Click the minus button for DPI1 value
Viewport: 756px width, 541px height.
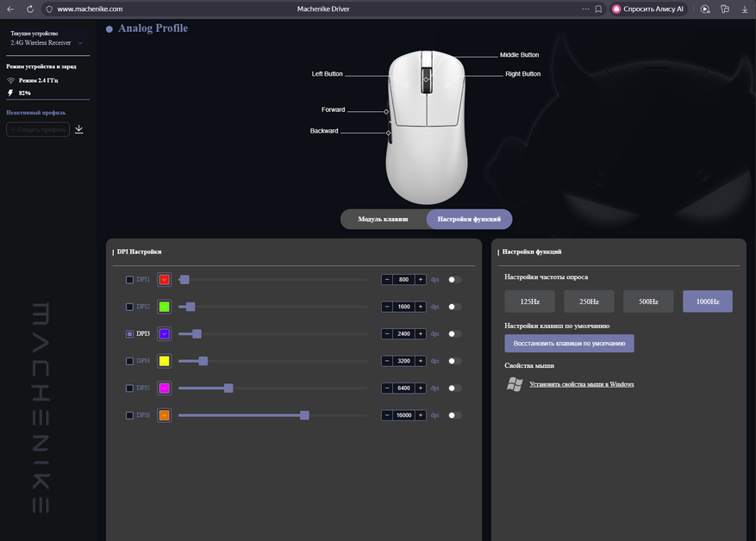tap(387, 279)
